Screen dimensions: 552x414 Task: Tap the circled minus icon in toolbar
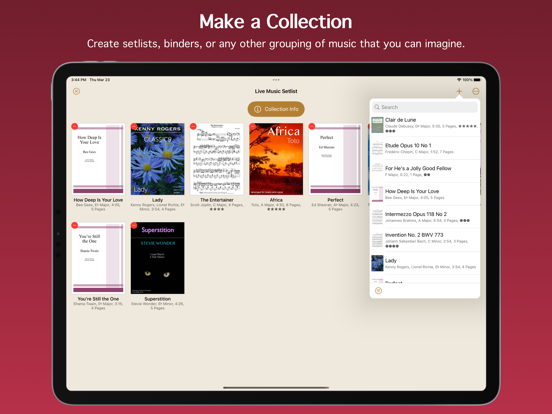click(x=476, y=91)
